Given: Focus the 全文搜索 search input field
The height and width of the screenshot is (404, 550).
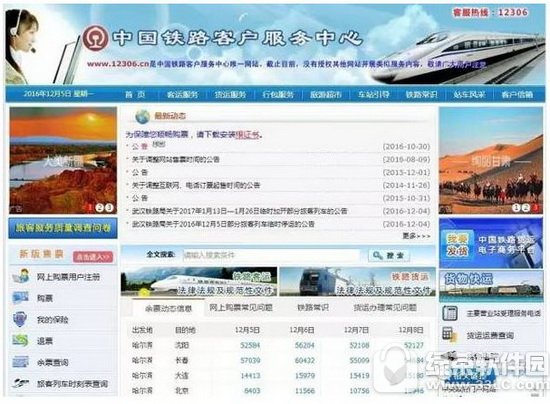Looking at the screenshot, I should (x=271, y=255).
